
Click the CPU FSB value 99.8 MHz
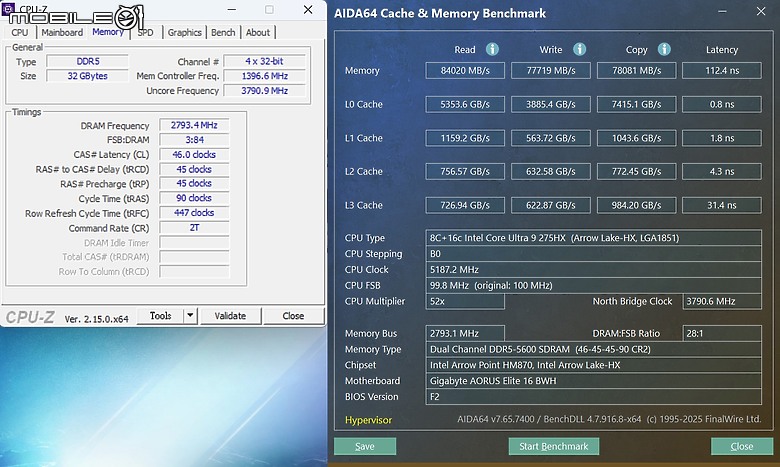click(x=593, y=285)
